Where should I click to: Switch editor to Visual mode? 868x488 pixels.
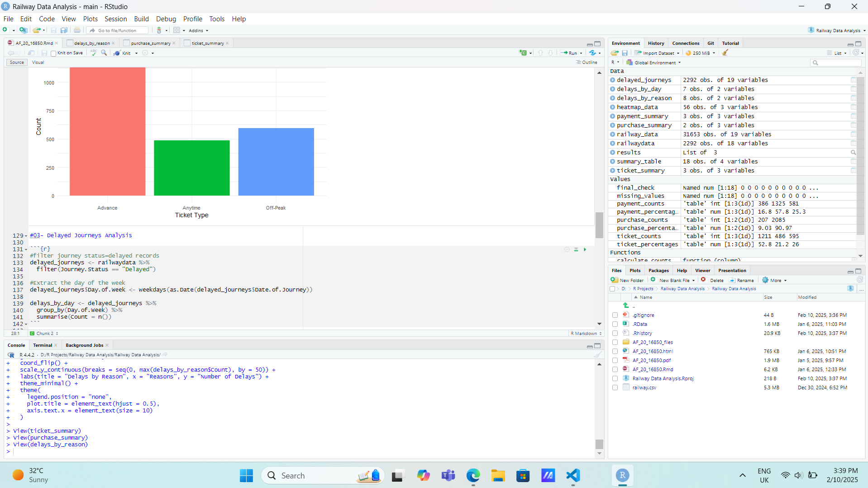coord(38,62)
